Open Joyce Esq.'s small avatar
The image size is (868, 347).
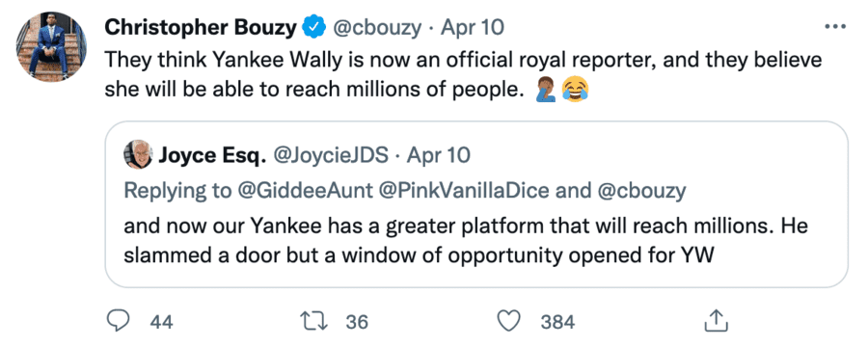(138, 154)
